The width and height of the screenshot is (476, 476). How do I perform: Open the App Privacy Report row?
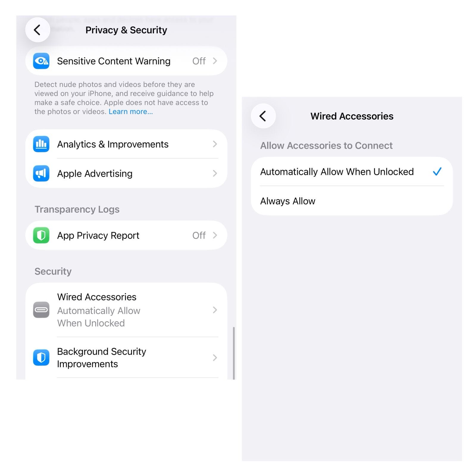pyautogui.click(x=126, y=235)
